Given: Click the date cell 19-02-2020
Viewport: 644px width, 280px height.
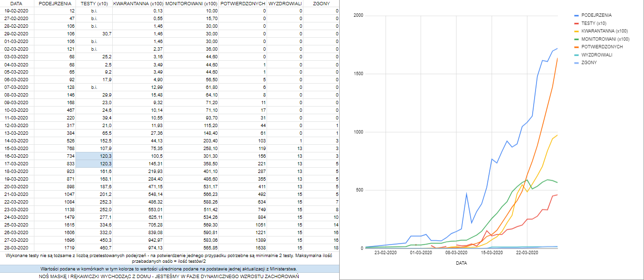Looking at the screenshot, I should (16, 11).
